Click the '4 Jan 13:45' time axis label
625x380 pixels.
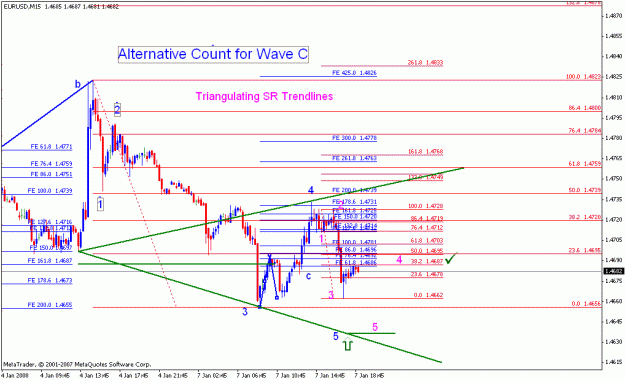point(94,376)
